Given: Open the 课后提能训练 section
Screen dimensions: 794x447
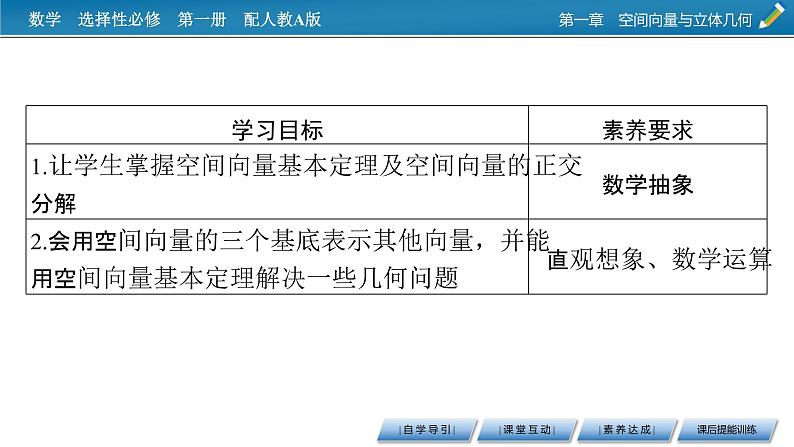Looking at the screenshot, I should (724, 430).
